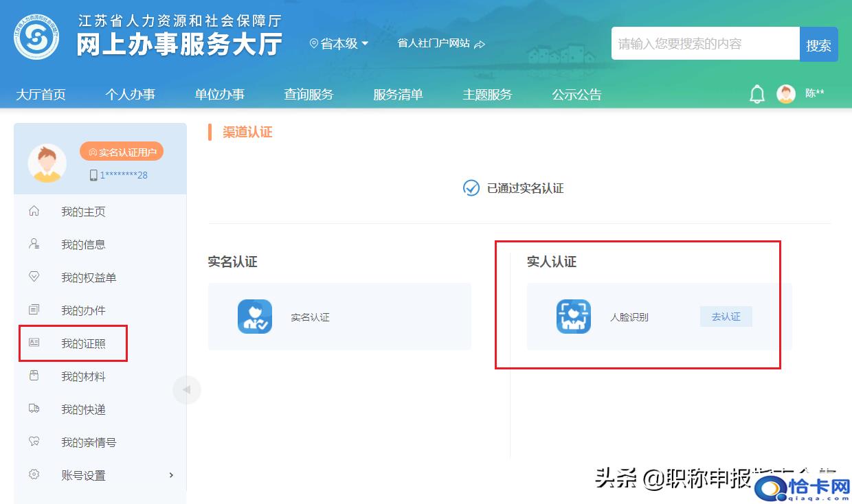Open 我的快递 in the sidebar
Image resolution: width=852 pixels, height=504 pixels.
pos(83,409)
